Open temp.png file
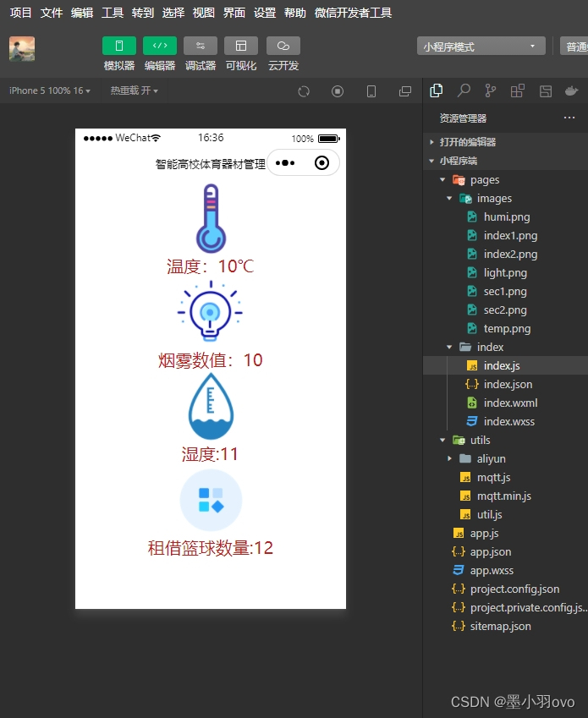Screen dimensions: 588x718 click(506, 328)
